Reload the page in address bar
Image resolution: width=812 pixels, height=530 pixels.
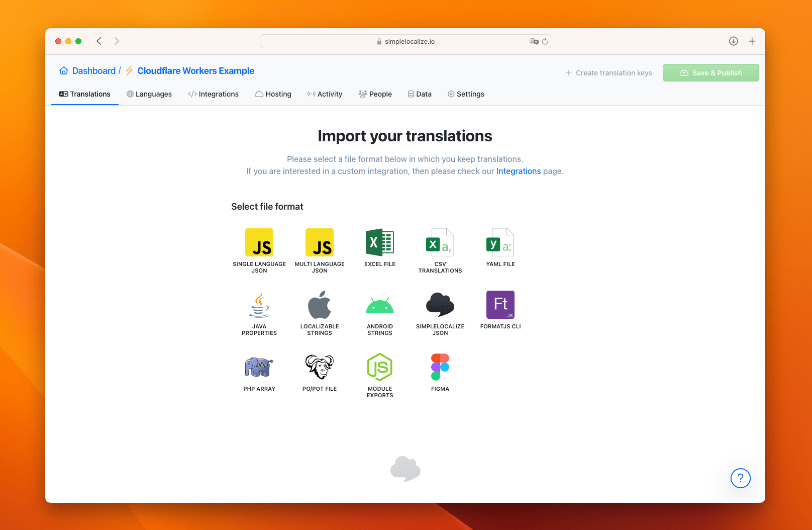pyautogui.click(x=545, y=41)
